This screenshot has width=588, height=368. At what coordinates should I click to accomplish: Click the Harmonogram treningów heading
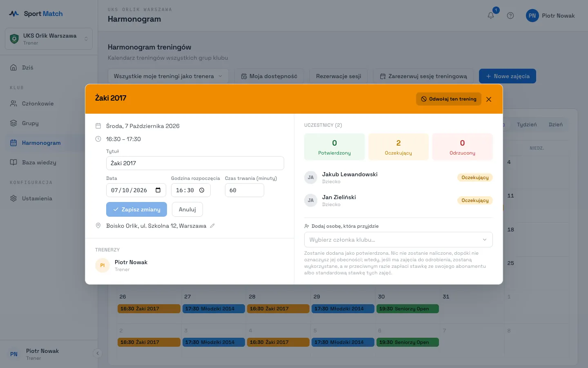click(x=149, y=47)
